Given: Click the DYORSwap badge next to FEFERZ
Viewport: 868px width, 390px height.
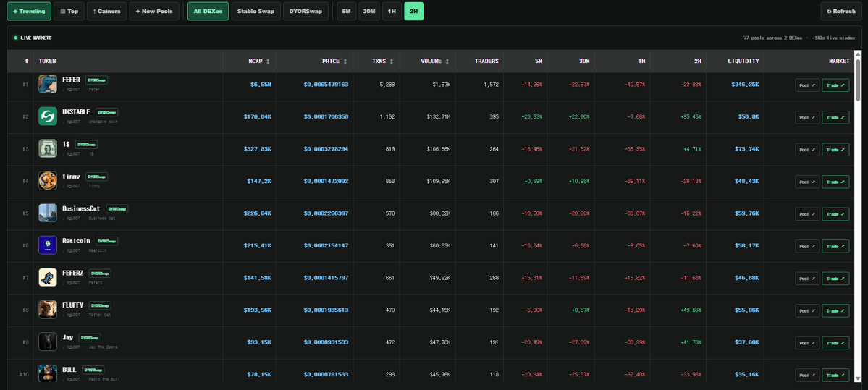Looking at the screenshot, I should pyautogui.click(x=100, y=274).
